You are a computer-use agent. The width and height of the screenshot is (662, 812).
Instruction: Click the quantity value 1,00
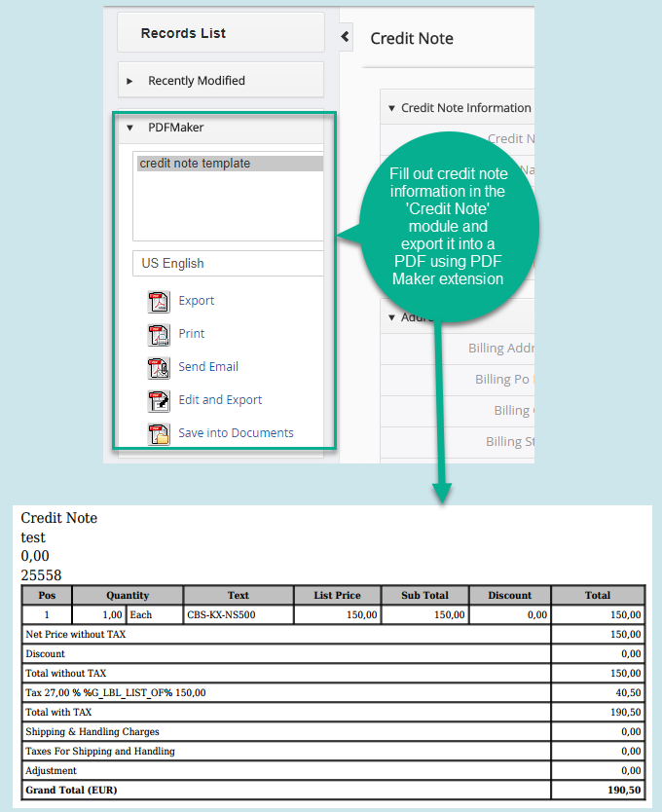tap(112, 615)
